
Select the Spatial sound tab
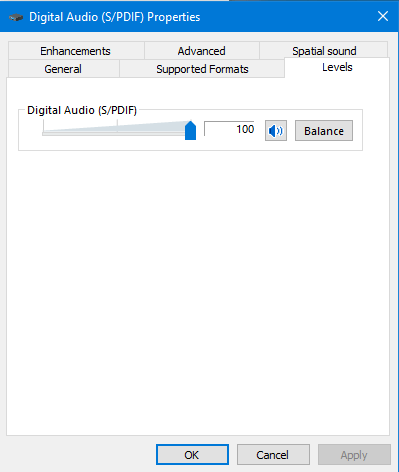(x=324, y=51)
